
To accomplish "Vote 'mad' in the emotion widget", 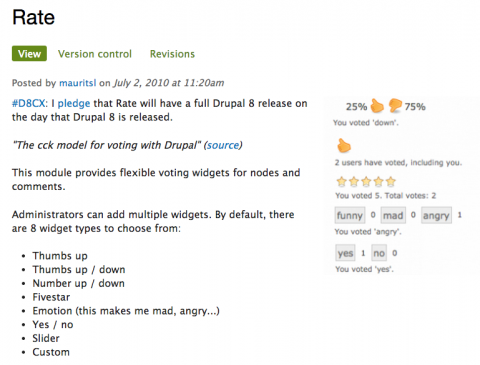I will point(393,215).
